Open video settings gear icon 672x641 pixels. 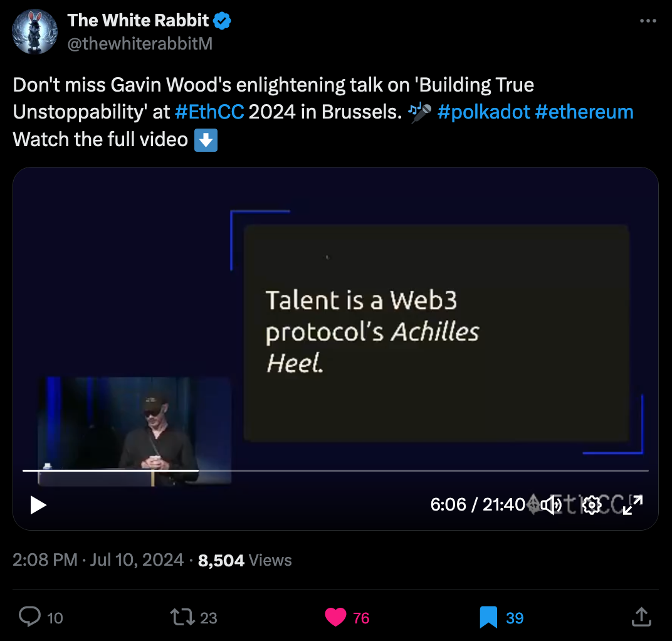coord(592,505)
